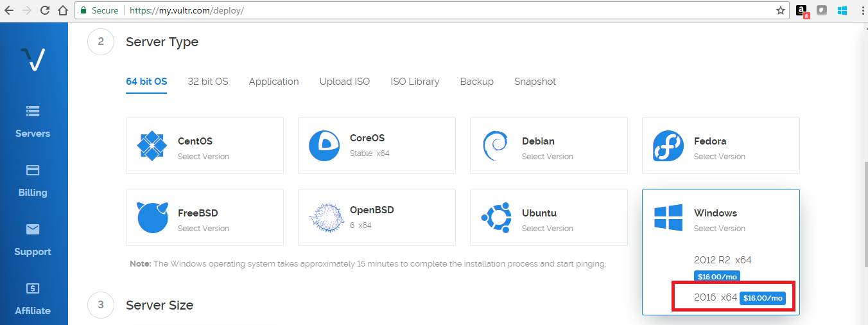Expand Ubuntu version selection

point(549,217)
